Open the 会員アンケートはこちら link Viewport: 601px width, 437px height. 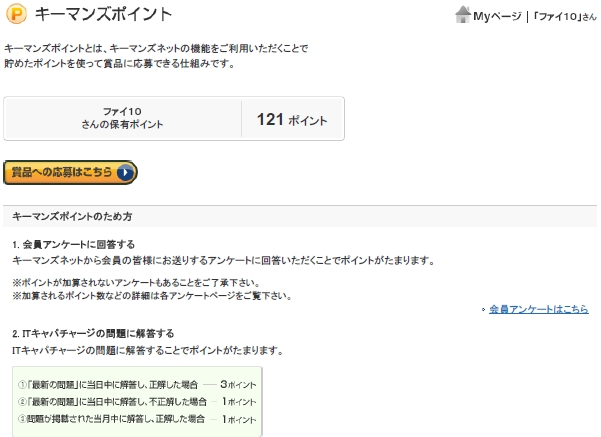pyautogui.click(x=538, y=310)
